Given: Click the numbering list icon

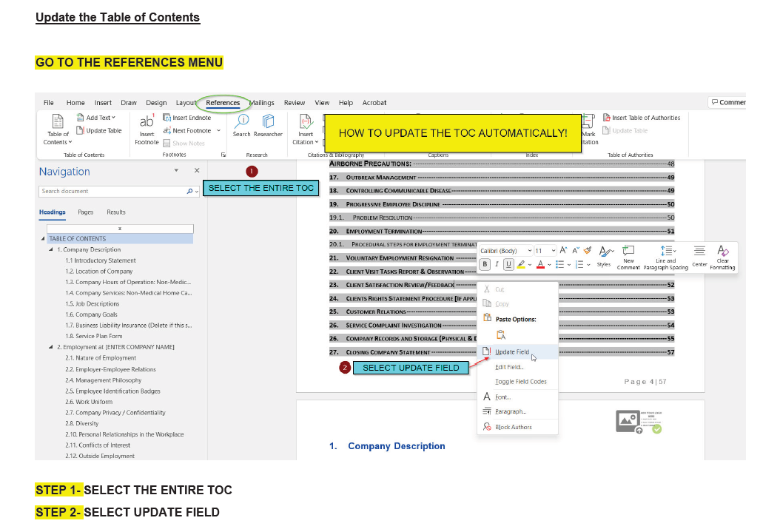Looking at the screenshot, I should [579, 264].
